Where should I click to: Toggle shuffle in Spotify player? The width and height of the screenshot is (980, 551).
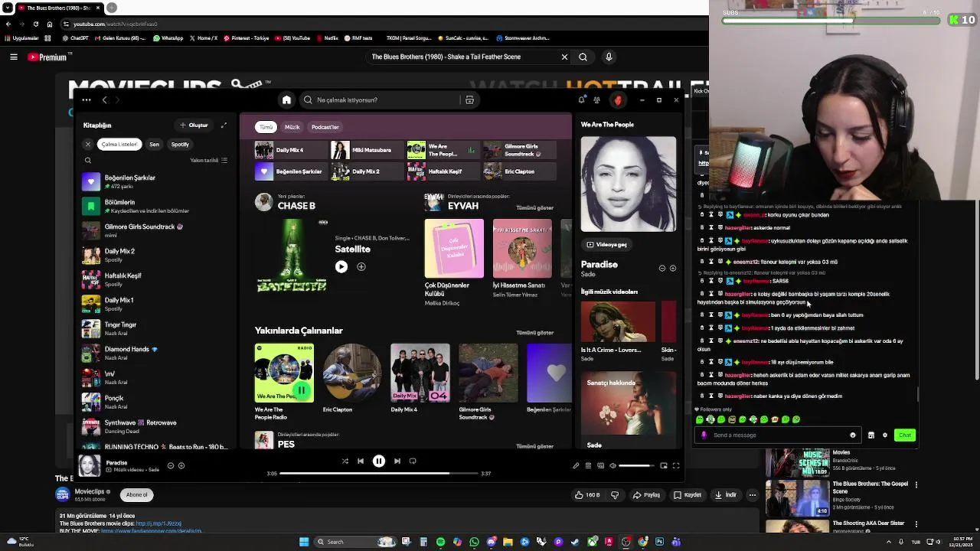click(345, 461)
